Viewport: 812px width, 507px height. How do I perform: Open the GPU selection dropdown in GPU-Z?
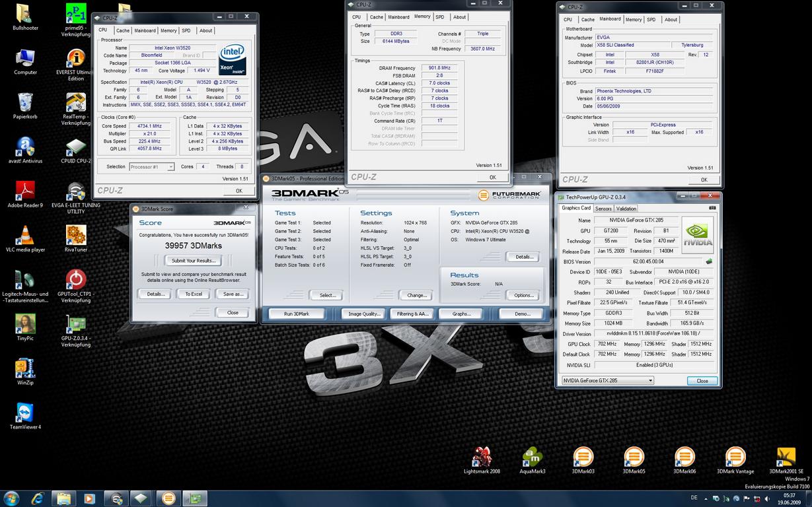607,380
